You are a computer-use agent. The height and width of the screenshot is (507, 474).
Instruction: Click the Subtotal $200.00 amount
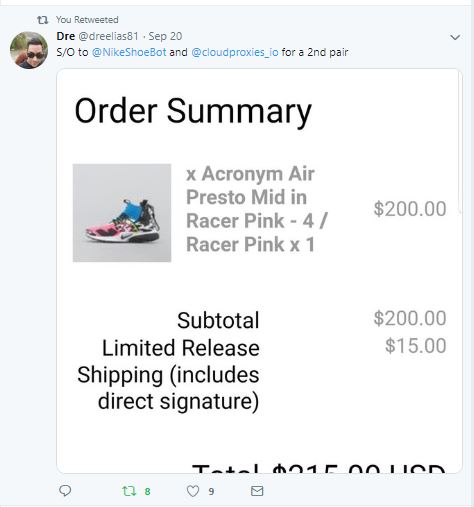[x=410, y=318]
